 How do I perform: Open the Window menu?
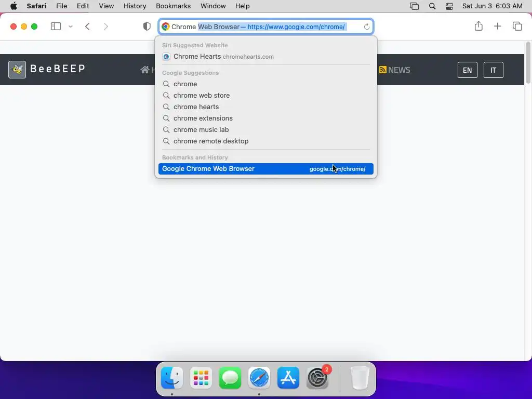tap(213, 6)
